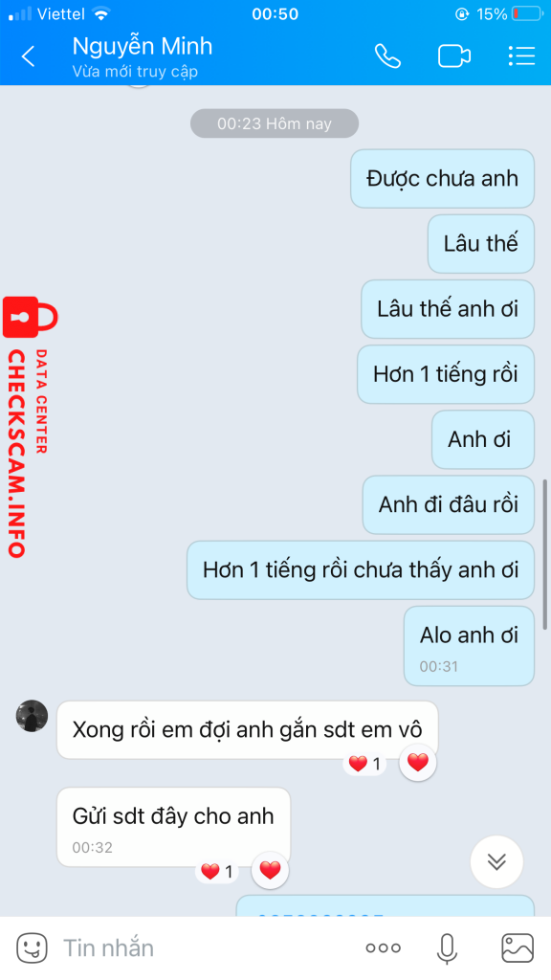
Task: Open sender's avatar profile picture
Action: pyautogui.click(x=32, y=716)
